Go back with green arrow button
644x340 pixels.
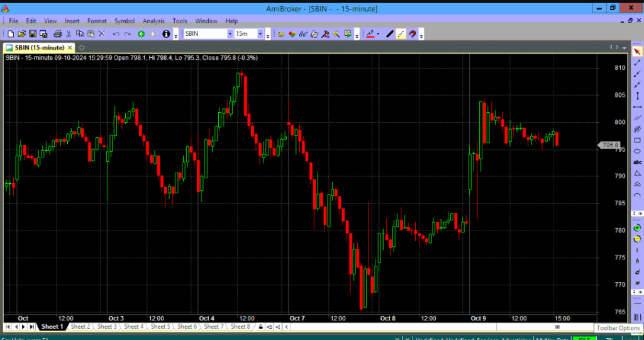click(x=142, y=34)
